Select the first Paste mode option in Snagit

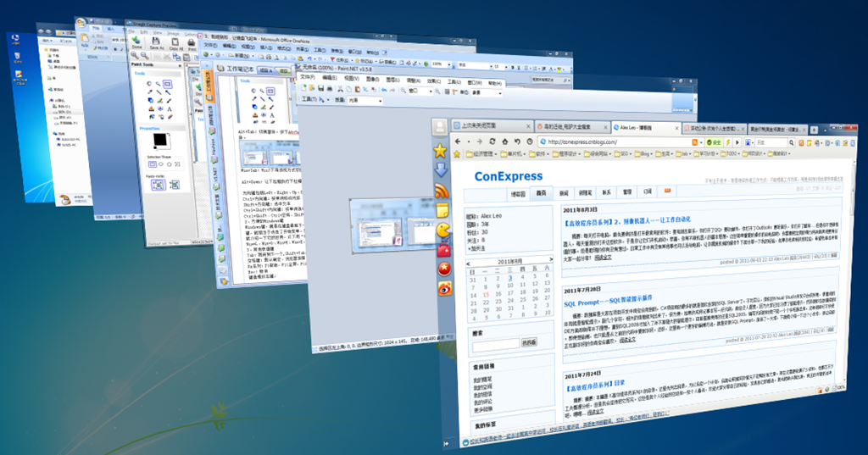pos(159,185)
